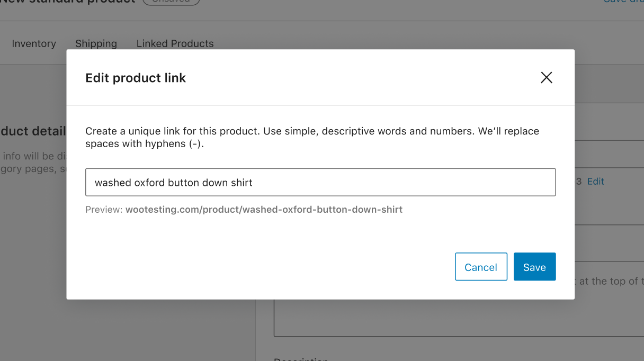Image resolution: width=644 pixels, height=361 pixels.
Task: Switch to the Inventory tab
Action: point(34,43)
